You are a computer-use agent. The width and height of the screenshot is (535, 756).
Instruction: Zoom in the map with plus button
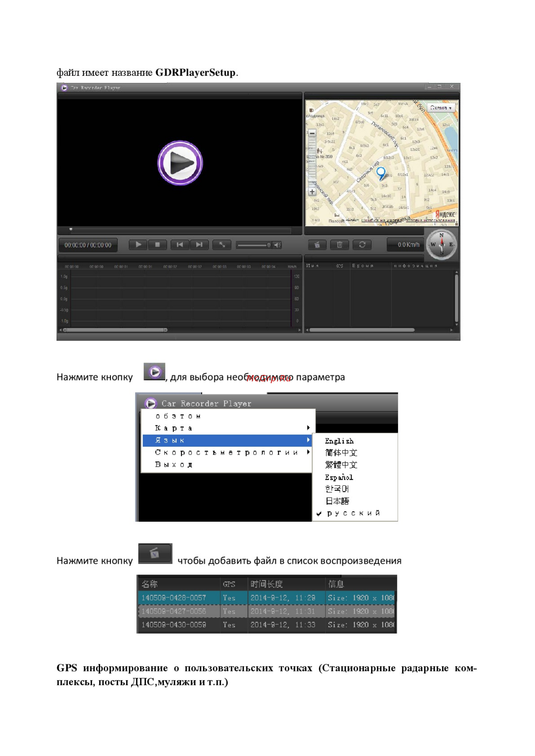(312, 192)
